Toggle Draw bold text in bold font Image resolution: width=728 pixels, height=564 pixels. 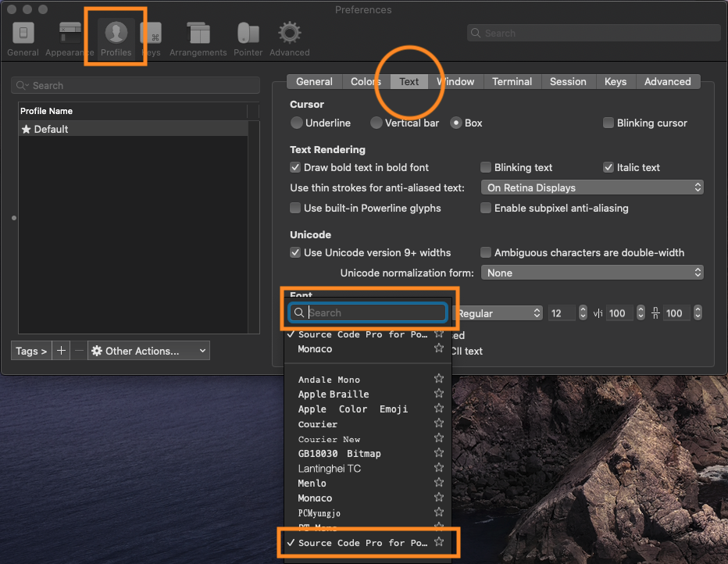pyautogui.click(x=295, y=167)
